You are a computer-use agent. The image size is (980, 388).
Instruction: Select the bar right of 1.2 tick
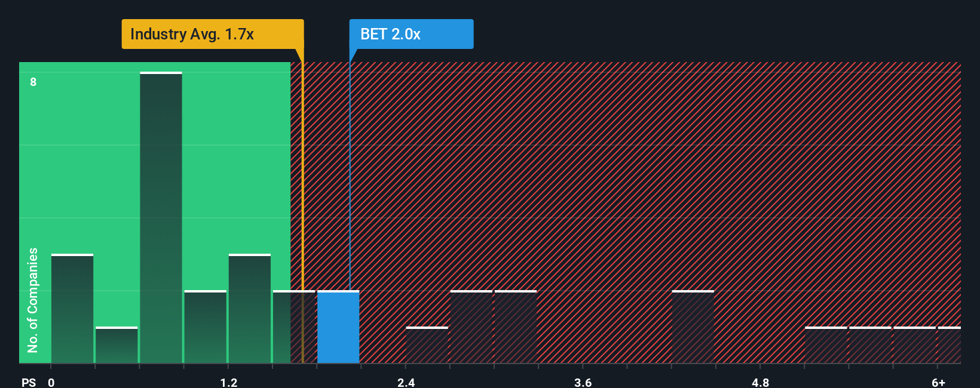(x=250, y=309)
